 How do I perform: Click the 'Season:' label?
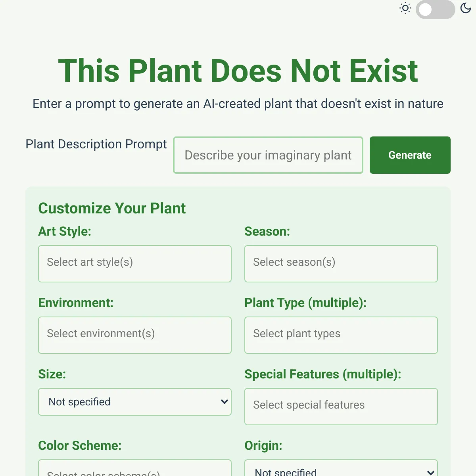tap(267, 231)
